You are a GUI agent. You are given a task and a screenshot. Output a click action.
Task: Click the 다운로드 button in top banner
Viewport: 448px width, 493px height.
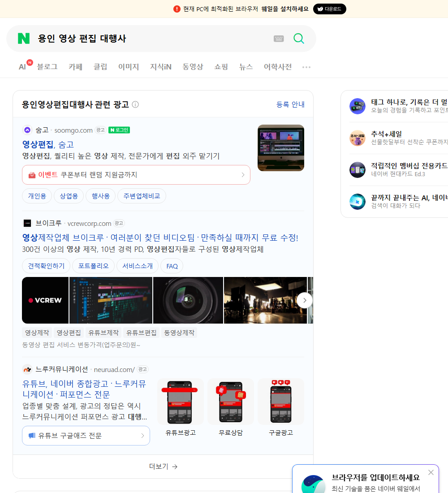click(329, 9)
